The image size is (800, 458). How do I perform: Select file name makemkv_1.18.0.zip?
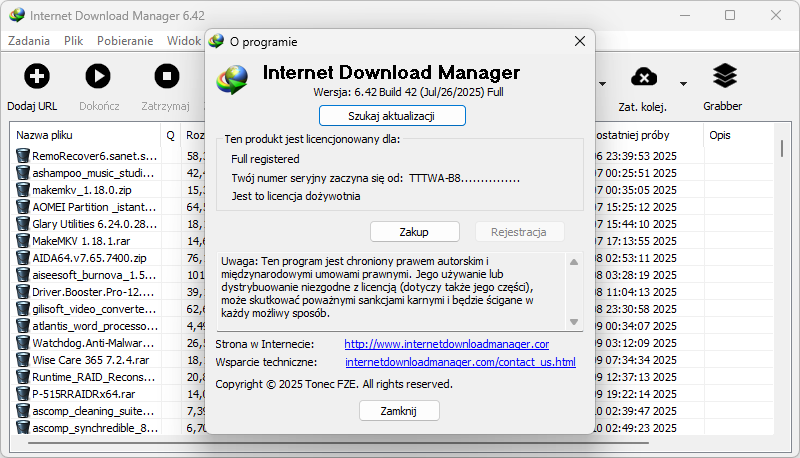coord(82,190)
